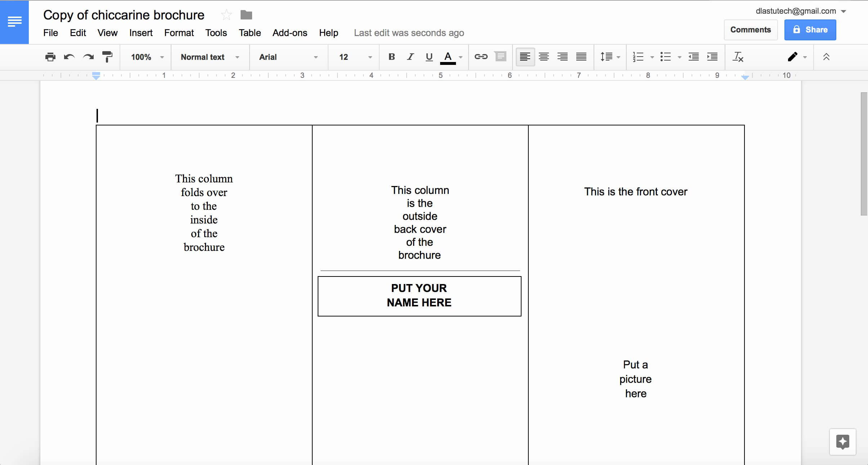Click the Bold formatting icon
Image resolution: width=868 pixels, height=465 pixels.
click(x=392, y=56)
